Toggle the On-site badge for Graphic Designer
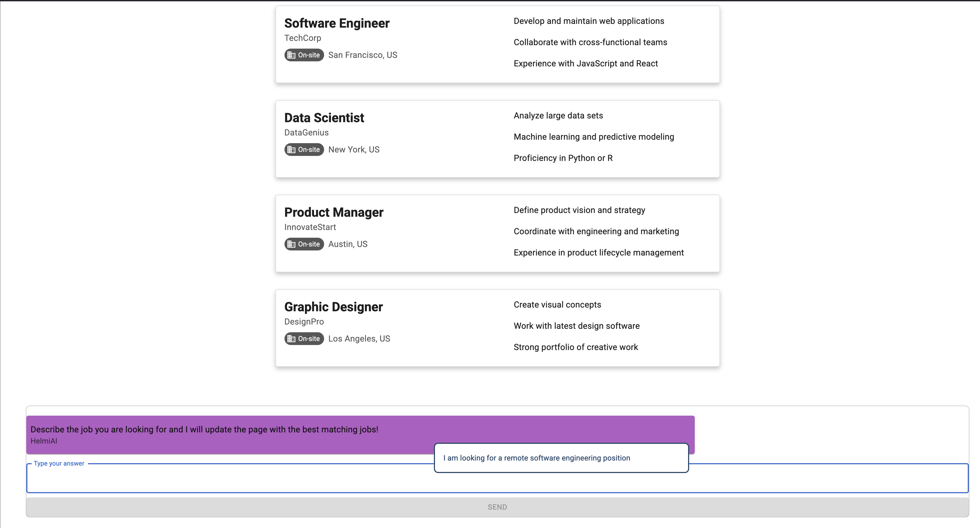The width and height of the screenshot is (980, 528). (x=304, y=338)
